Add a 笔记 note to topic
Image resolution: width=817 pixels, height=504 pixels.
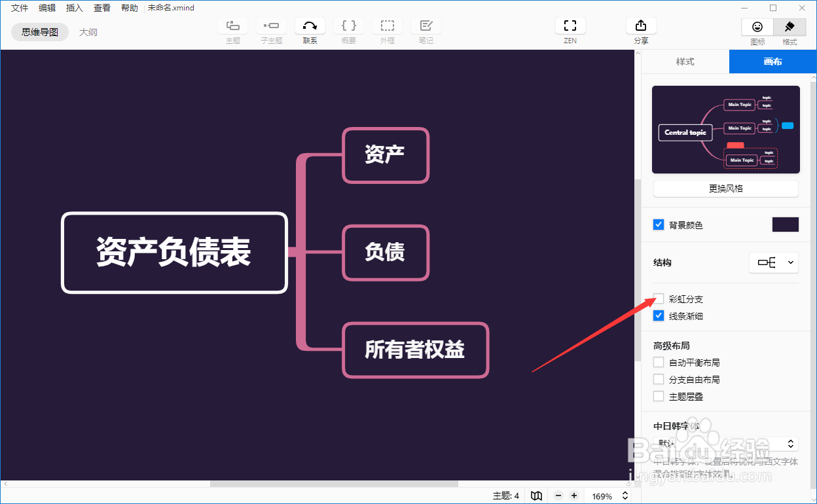(x=426, y=26)
